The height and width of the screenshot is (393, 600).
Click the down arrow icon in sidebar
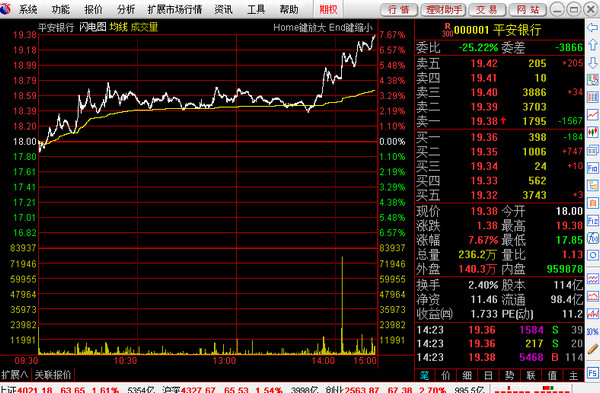click(593, 62)
